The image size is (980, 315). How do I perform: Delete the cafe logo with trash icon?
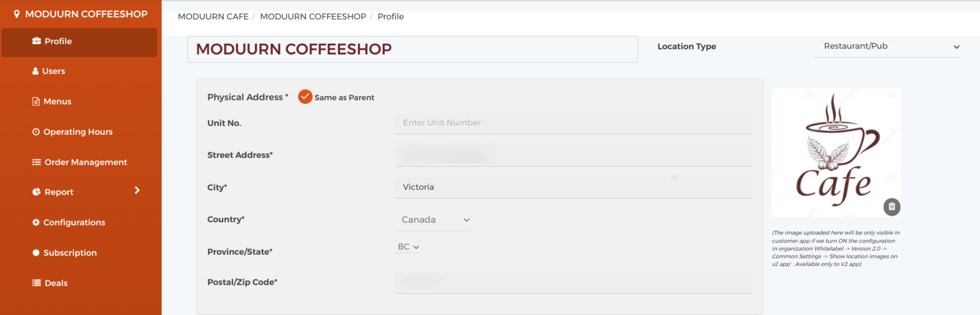892,206
